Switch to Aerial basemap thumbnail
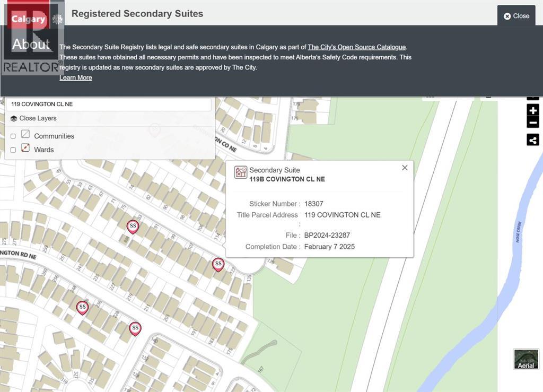 click(526, 359)
